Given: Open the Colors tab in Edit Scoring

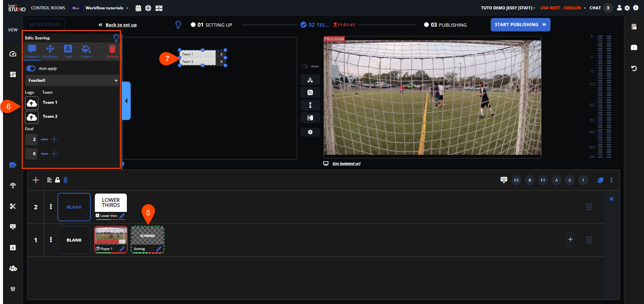Looking at the screenshot, I should click(x=86, y=51).
